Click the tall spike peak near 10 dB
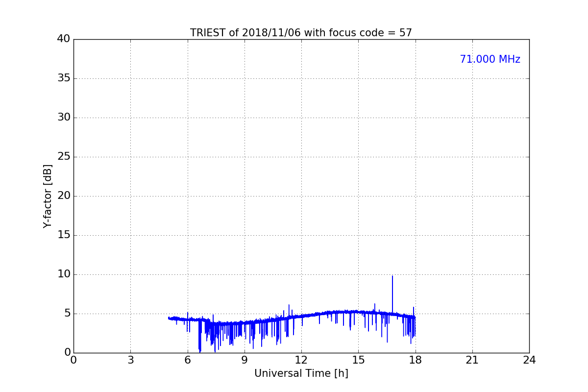Image resolution: width=588 pixels, height=392 pixels. 392,276
